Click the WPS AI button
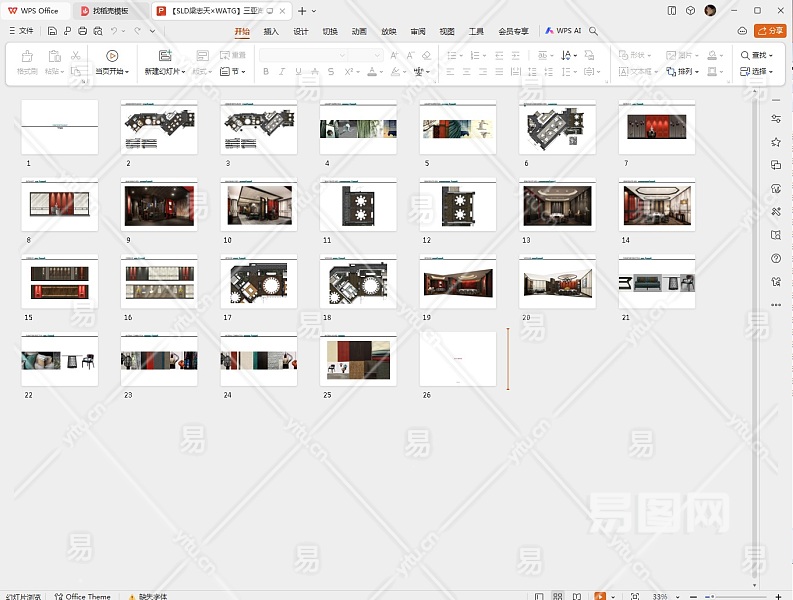This screenshot has width=793, height=600. (x=563, y=31)
